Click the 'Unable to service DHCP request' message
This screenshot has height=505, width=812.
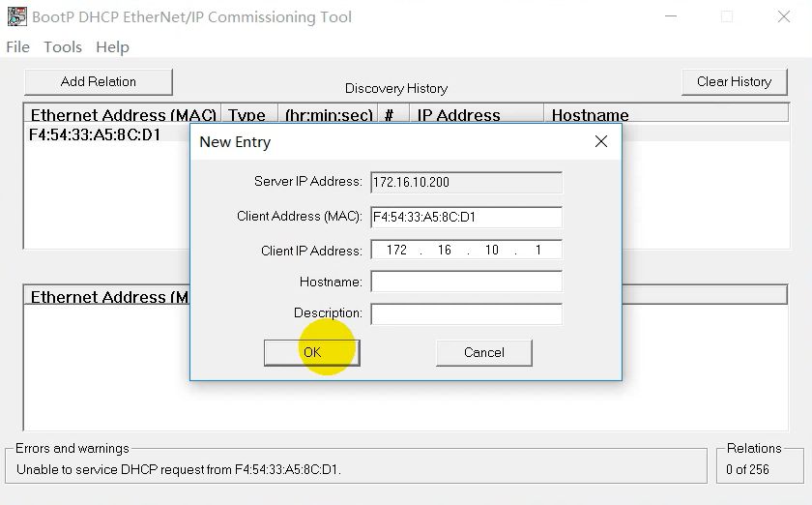coord(179,470)
